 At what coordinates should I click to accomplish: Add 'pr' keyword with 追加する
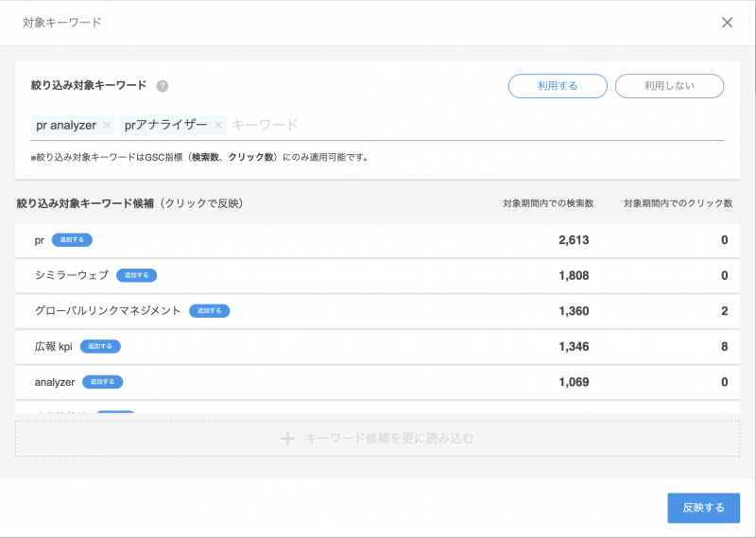tap(72, 240)
